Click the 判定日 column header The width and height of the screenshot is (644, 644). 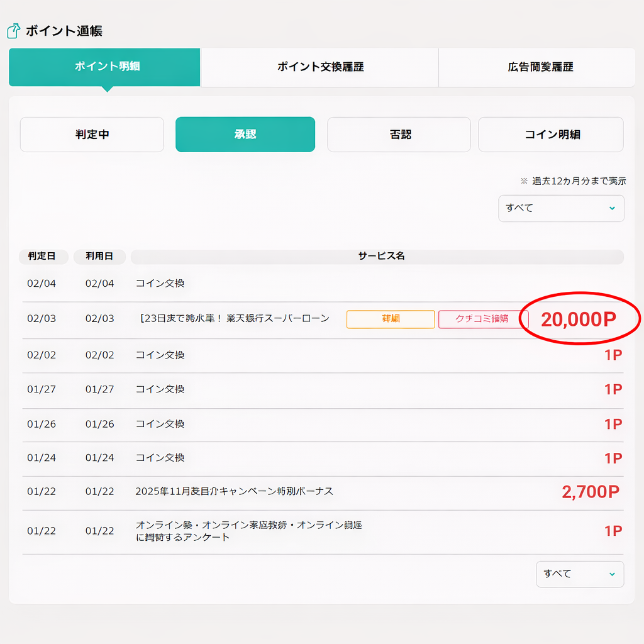point(43,257)
